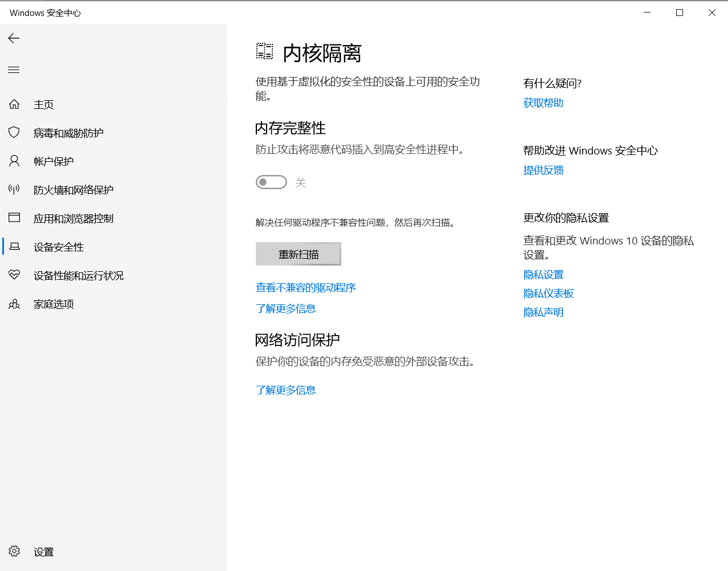Click the person icon for 帐户保护
This screenshot has height=571, width=728.
[x=14, y=161]
